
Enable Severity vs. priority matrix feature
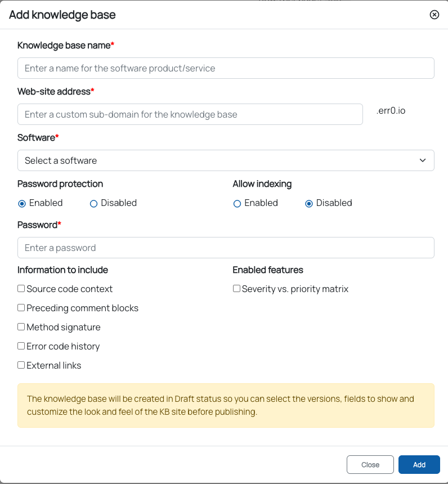237,289
